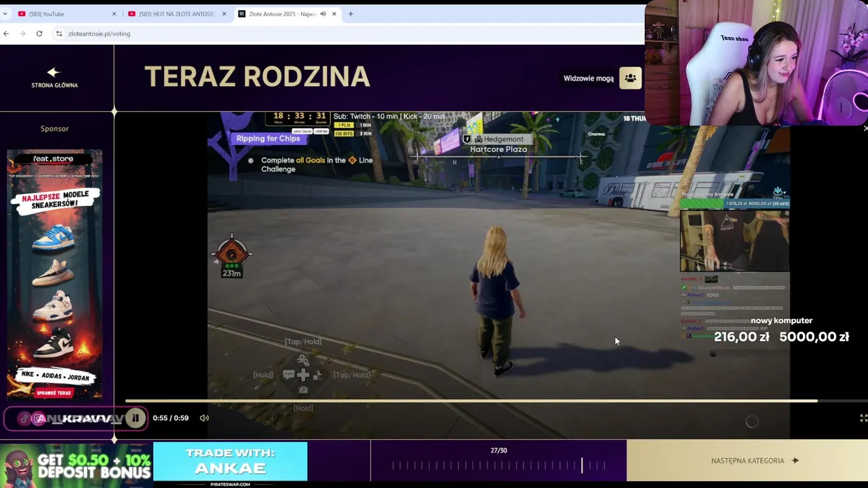The height and width of the screenshot is (488, 868).
Task: Go back via the browser back arrow
Action: click(6, 33)
